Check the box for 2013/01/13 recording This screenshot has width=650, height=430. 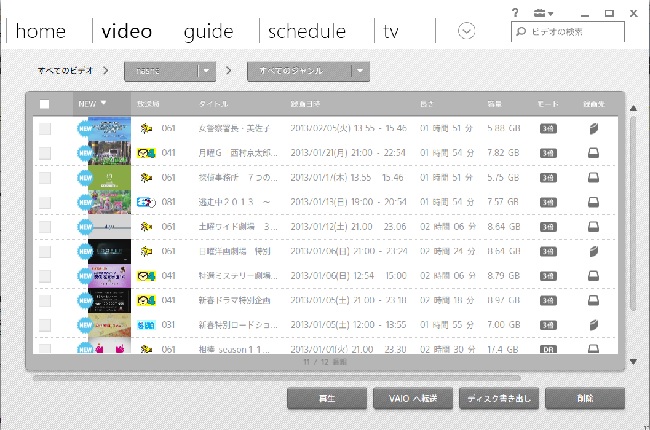coord(45,202)
